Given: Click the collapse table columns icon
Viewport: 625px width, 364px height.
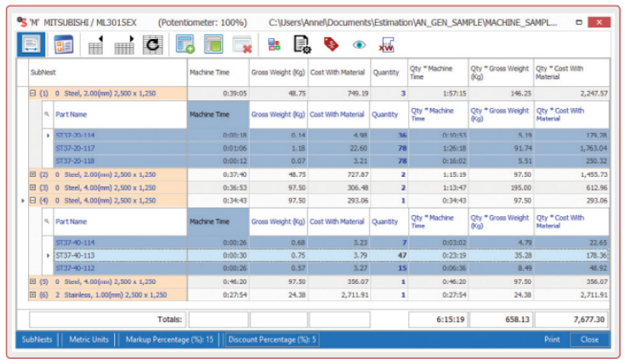Looking at the screenshot, I should (96, 44).
